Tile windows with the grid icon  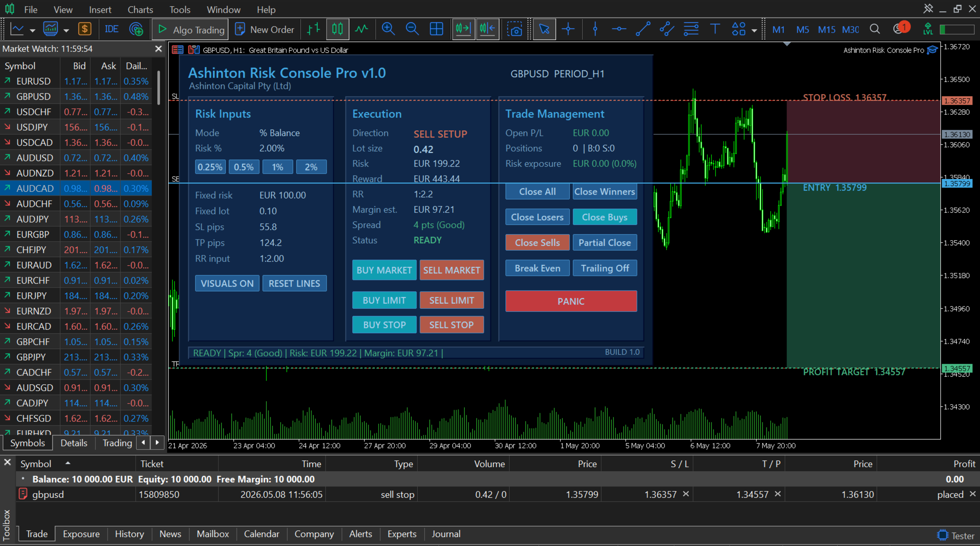[436, 29]
